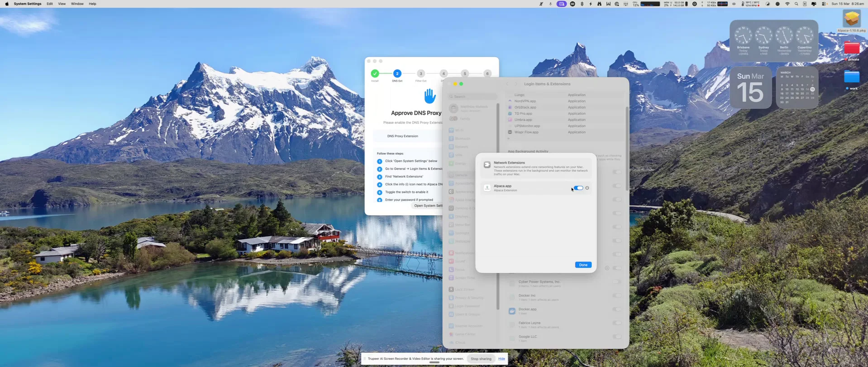868x367 pixels.
Task: Open the red private folder on desktop
Action: click(x=851, y=48)
